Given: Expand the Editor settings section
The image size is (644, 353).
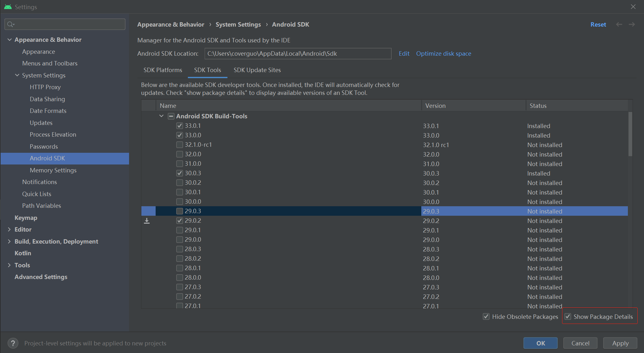Looking at the screenshot, I should tap(9, 229).
